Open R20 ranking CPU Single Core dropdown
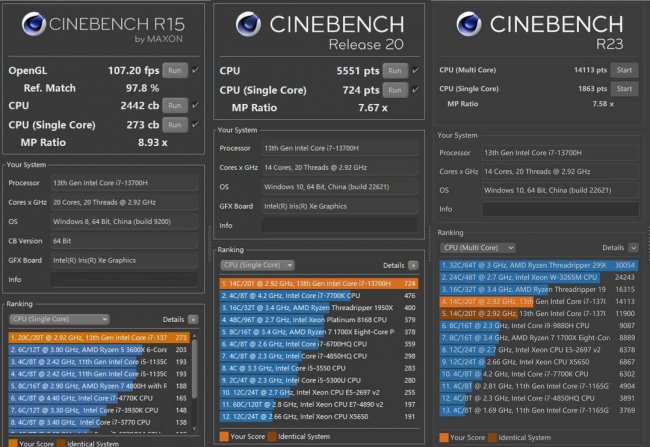The image size is (650, 447). [257, 265]
